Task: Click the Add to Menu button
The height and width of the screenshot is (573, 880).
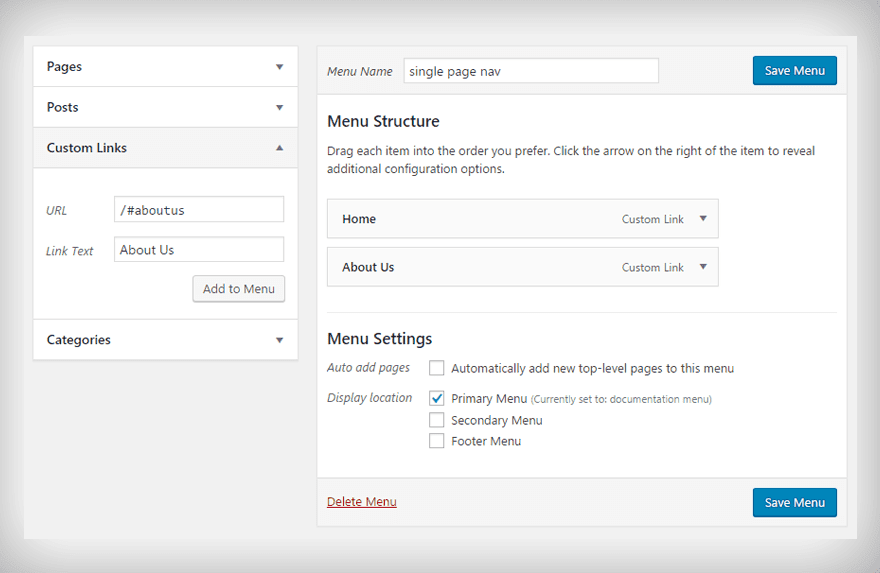Action: pyautogui.click(x=238, y=289)
